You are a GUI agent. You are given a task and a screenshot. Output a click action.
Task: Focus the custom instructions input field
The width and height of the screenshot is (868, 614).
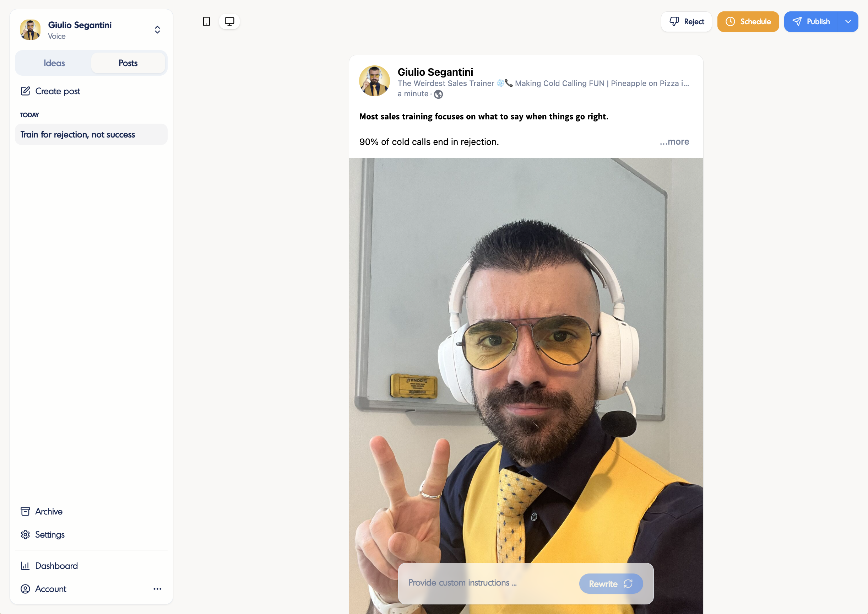click(x=488, y=583)
